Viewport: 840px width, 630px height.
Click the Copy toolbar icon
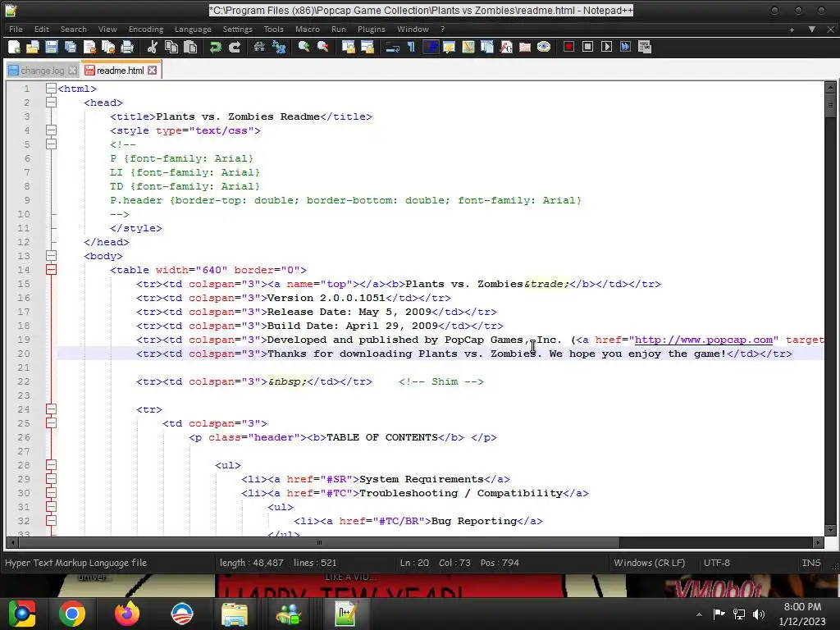tap(171, 47)
